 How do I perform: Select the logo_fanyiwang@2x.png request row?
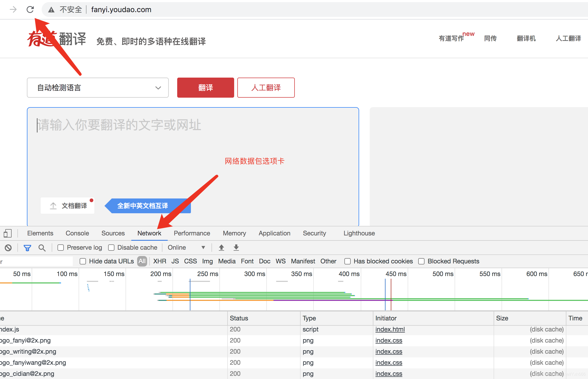(x=294, y=363)
